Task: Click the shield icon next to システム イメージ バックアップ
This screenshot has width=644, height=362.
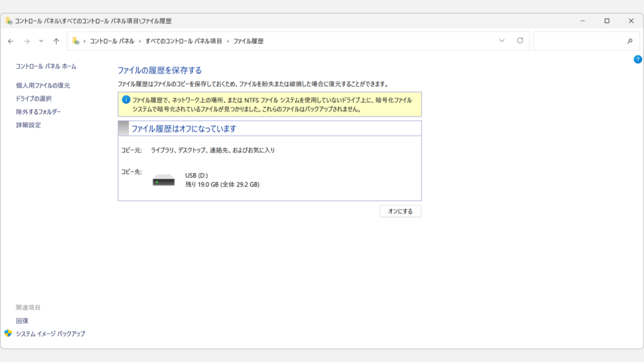Action: [x=8, y=333]
